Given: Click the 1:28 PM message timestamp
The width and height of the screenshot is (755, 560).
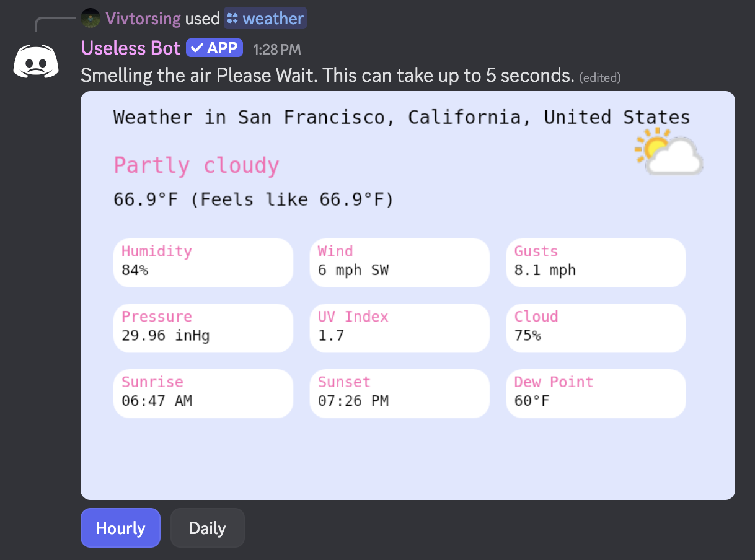Looking at the screenshot, I should pos(276,48).
